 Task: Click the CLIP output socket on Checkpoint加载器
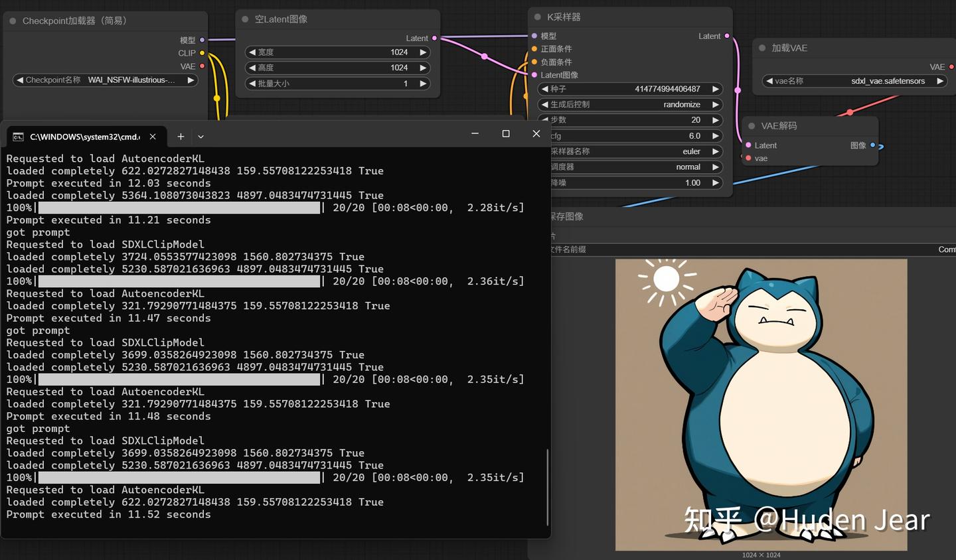pyautogui.click(x=202, y=53)
